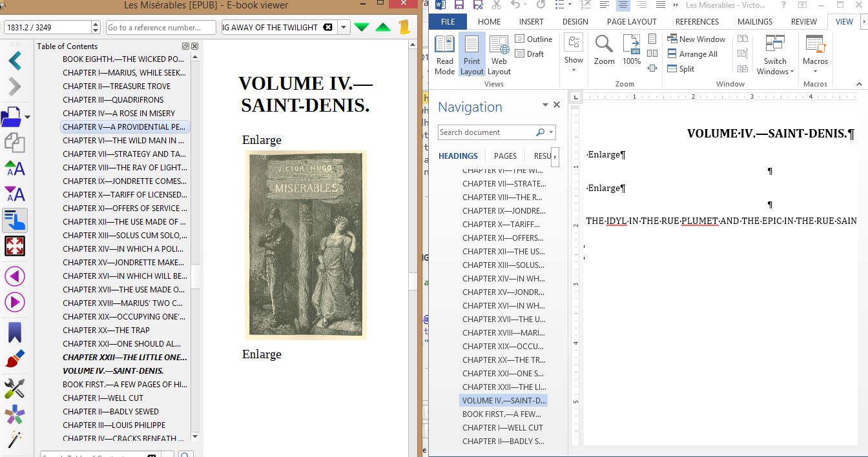The width and height of the screenshot is (868, 457).
Task: Click the paintbrush icon in viewer sidebar
Action: [x=14, y=359]
